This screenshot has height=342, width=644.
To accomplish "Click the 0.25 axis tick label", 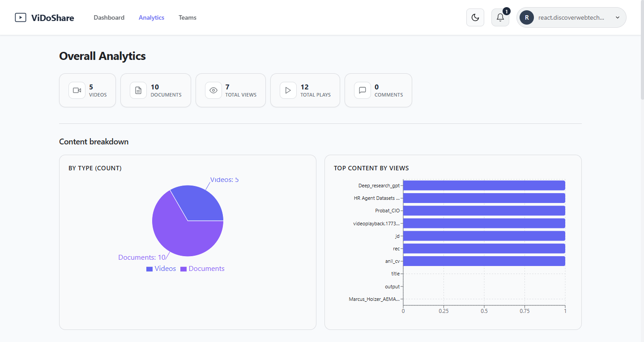I will click(x=444, y=311).
